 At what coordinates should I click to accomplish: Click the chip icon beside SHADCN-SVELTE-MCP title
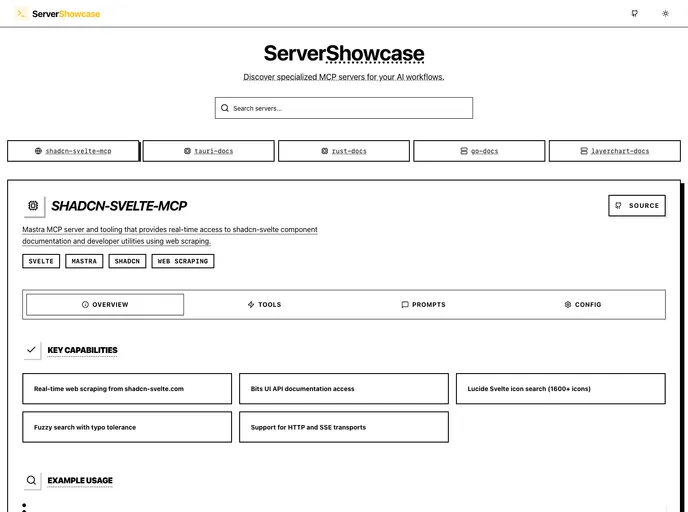pyautogui.click(x=33, y=206)
